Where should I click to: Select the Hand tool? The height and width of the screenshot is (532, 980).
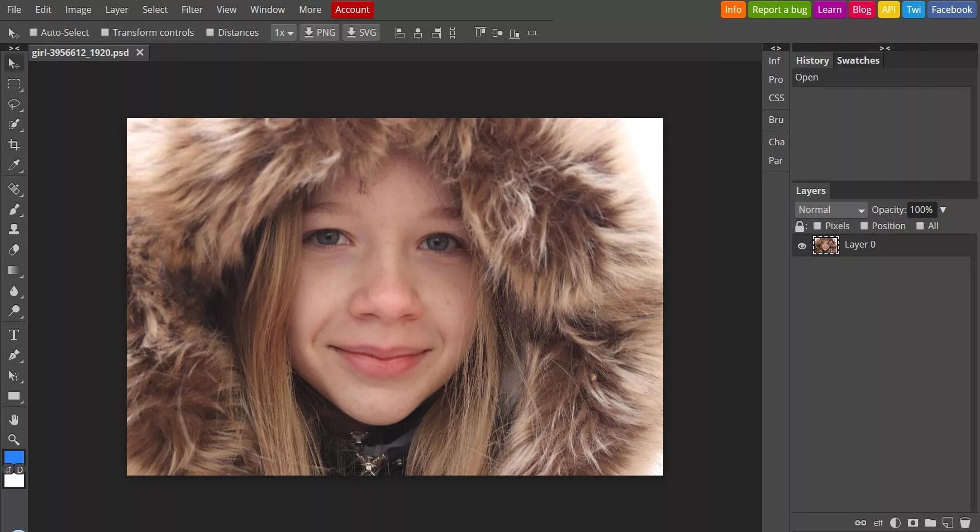tap(14, 419)
